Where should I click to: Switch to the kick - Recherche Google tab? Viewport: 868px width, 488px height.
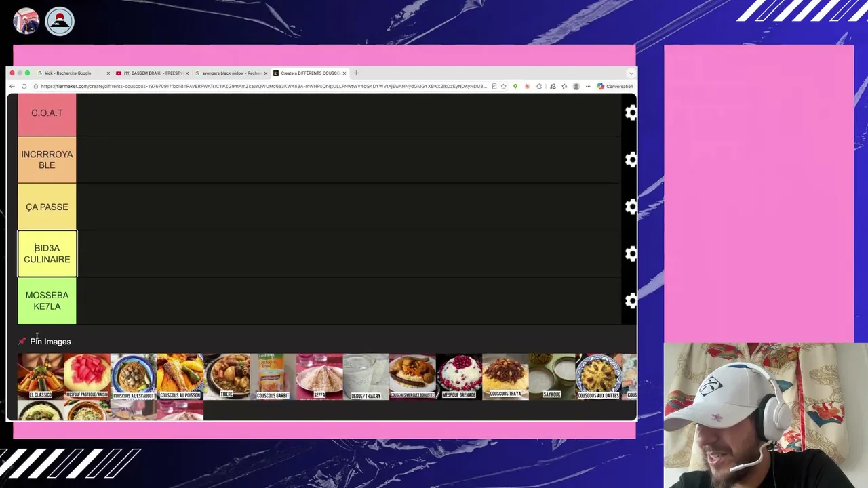coord(68,73)
